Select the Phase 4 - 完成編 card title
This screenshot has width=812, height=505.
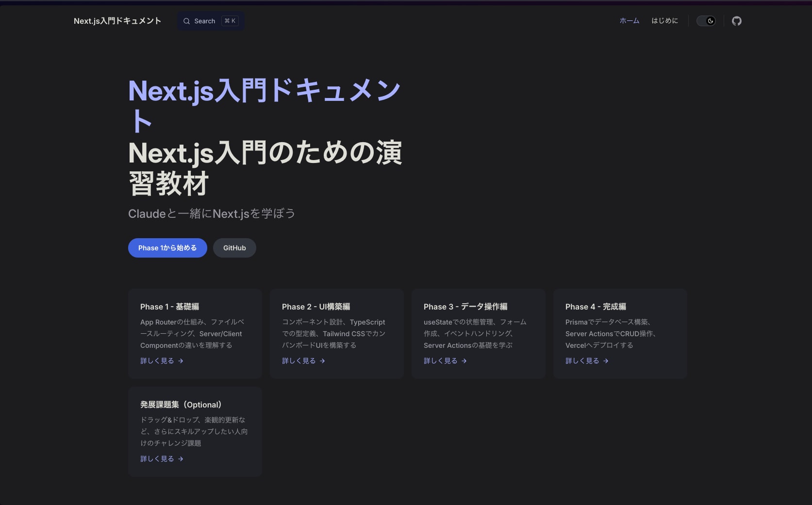tap(596, 307)
